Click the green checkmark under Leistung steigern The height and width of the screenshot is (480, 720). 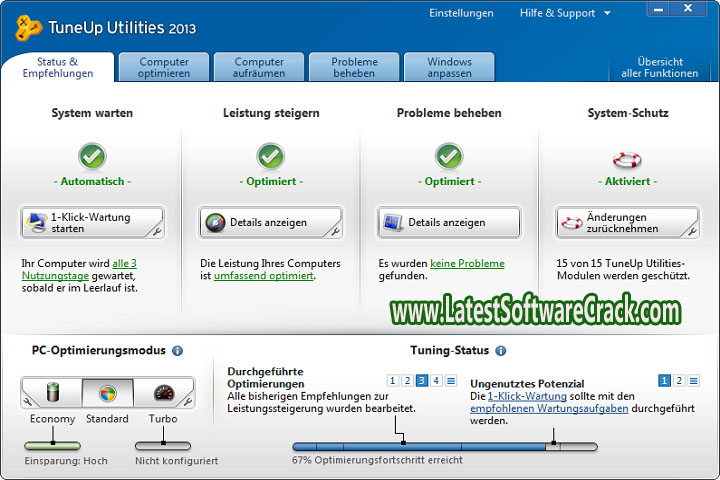click(x=270, y=156)
